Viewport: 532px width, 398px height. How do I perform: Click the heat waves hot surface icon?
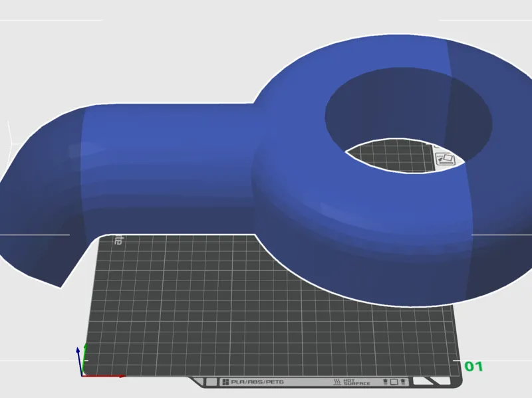tap(337, 382)
